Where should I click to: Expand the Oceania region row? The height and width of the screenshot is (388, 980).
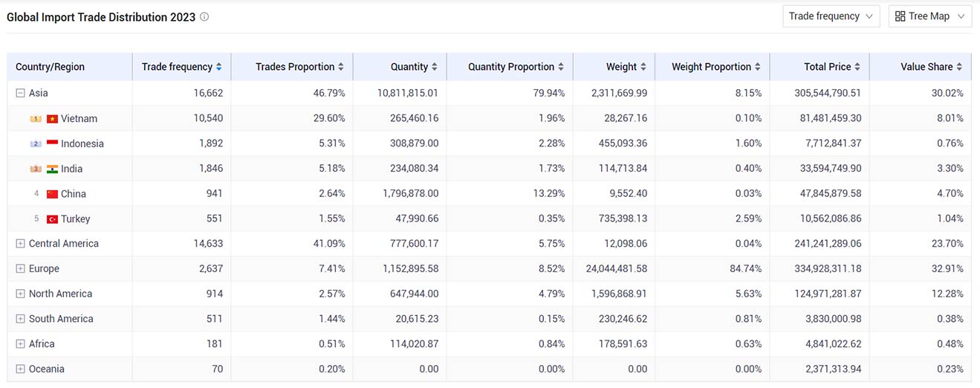point(20,369)
